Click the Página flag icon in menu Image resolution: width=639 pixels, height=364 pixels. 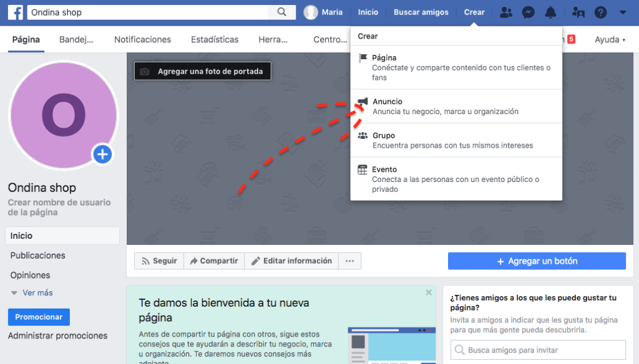[x=363, y=58]
